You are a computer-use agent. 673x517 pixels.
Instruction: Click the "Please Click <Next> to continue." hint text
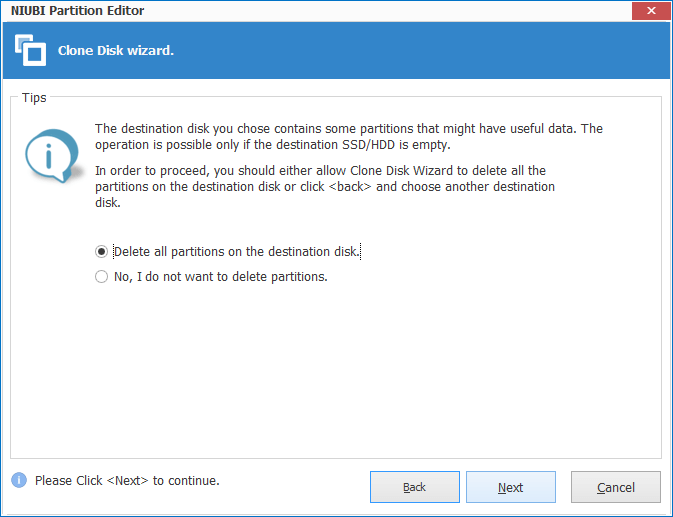click(127, 481)
